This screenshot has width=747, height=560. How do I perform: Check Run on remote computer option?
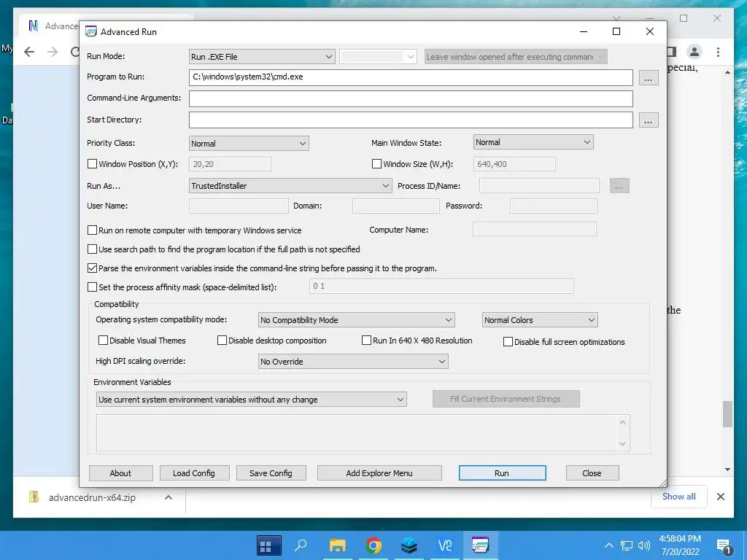93,230
